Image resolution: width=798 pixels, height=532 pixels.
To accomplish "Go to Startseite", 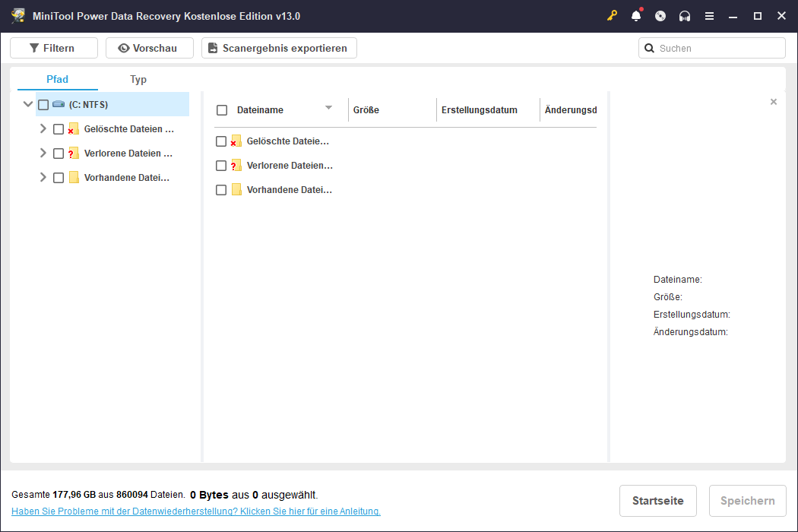I will pos(658,501).
